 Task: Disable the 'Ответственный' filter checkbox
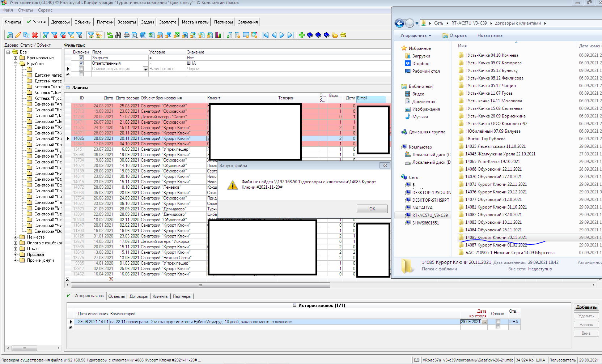click(x=81, y=63)
